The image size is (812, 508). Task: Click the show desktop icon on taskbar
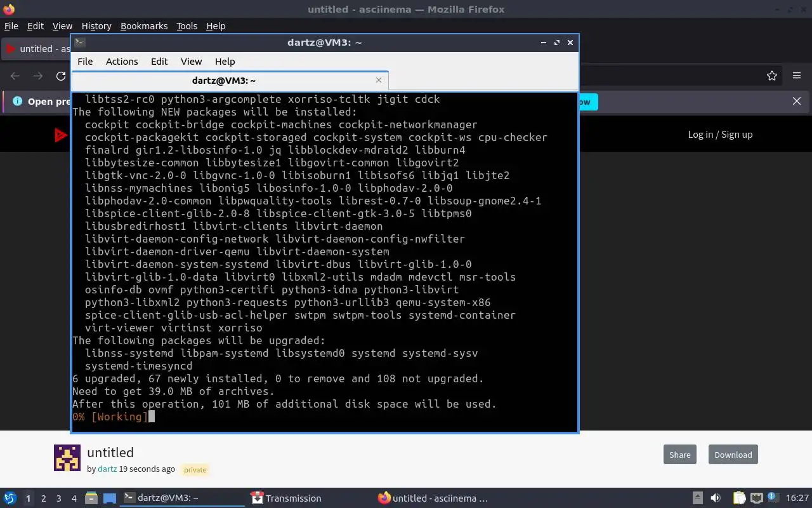tap(110, 498)
